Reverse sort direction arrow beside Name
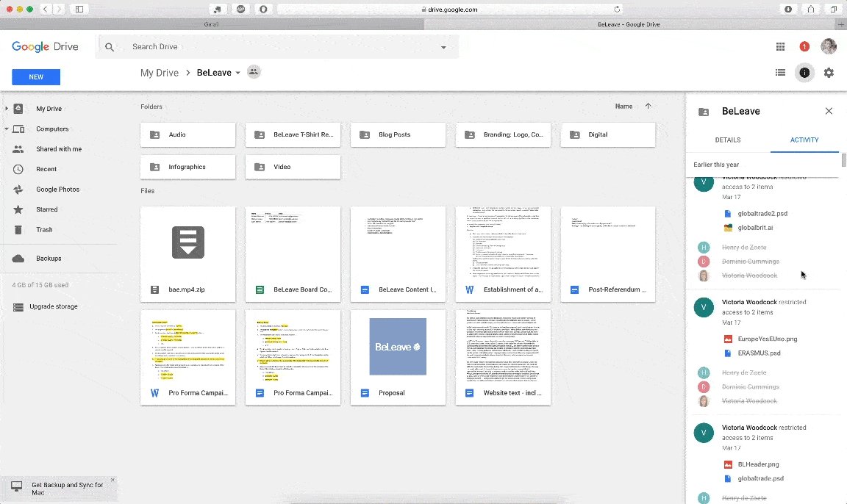The width and height of the screenshot is (847, 504). [648, 107]
